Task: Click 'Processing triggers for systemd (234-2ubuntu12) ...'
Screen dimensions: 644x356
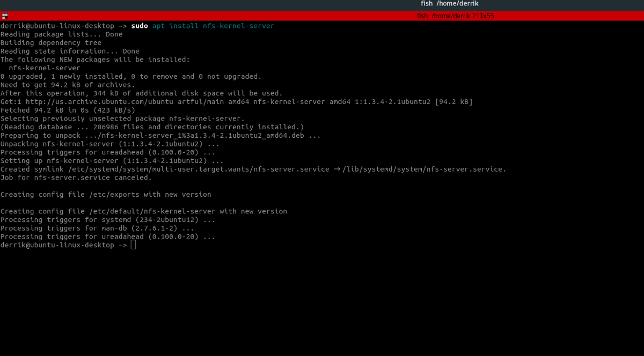Action: tap(108, 220)
